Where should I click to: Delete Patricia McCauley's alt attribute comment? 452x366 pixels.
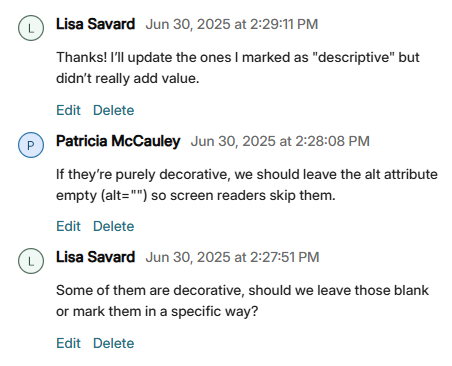coord(113,226)
